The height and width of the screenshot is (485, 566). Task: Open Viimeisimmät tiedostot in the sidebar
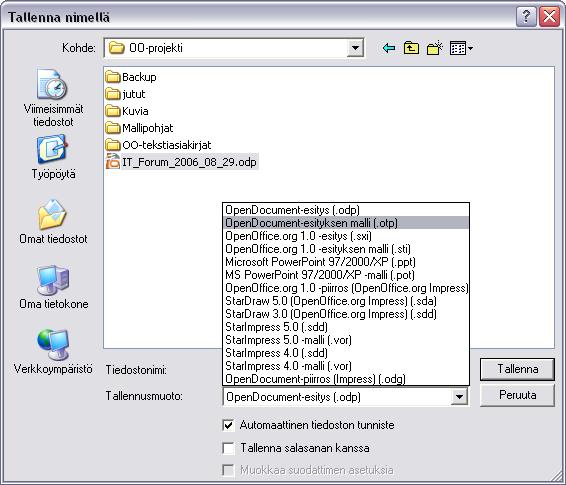(53, 98)
